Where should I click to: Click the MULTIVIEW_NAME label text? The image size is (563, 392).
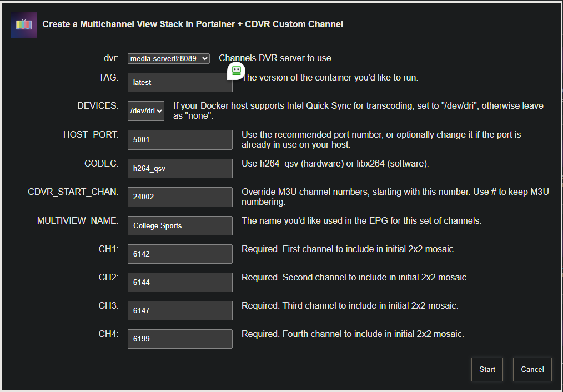tap(78, 221)
